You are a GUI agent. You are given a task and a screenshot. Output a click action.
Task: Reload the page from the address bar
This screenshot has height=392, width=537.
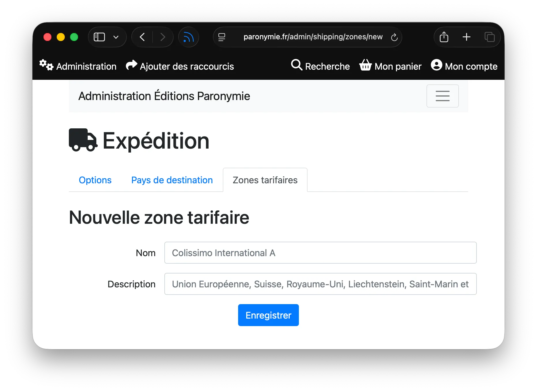(x=394, y=37)
